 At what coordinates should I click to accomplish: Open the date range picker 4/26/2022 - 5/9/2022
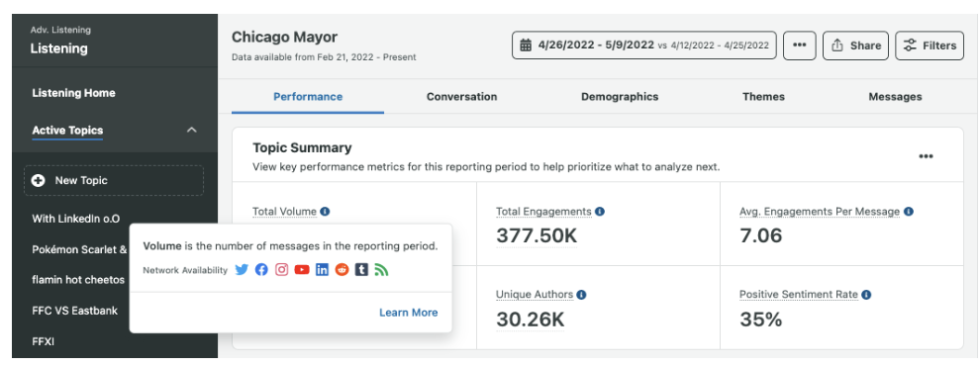[644, 46]
